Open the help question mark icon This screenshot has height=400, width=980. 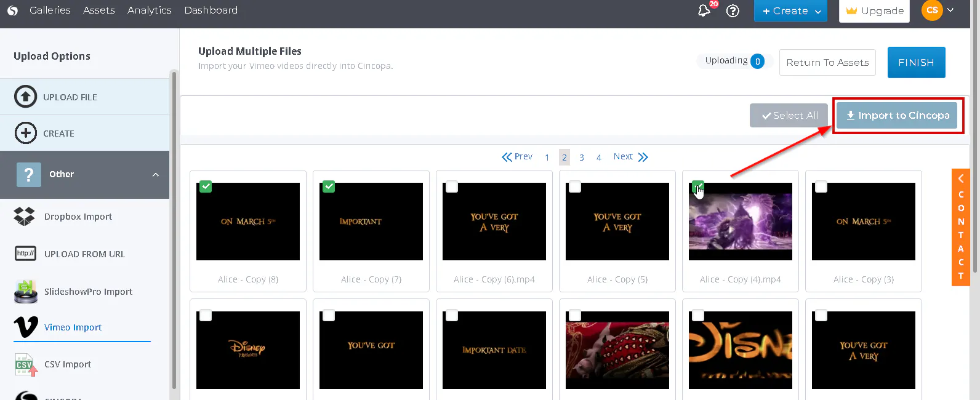click(x=733, y=10)
